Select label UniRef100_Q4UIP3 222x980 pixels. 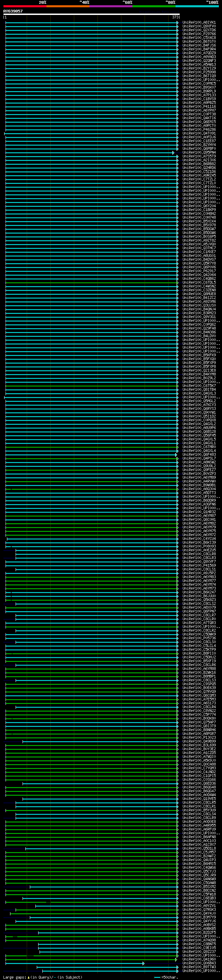coord(199,860)
